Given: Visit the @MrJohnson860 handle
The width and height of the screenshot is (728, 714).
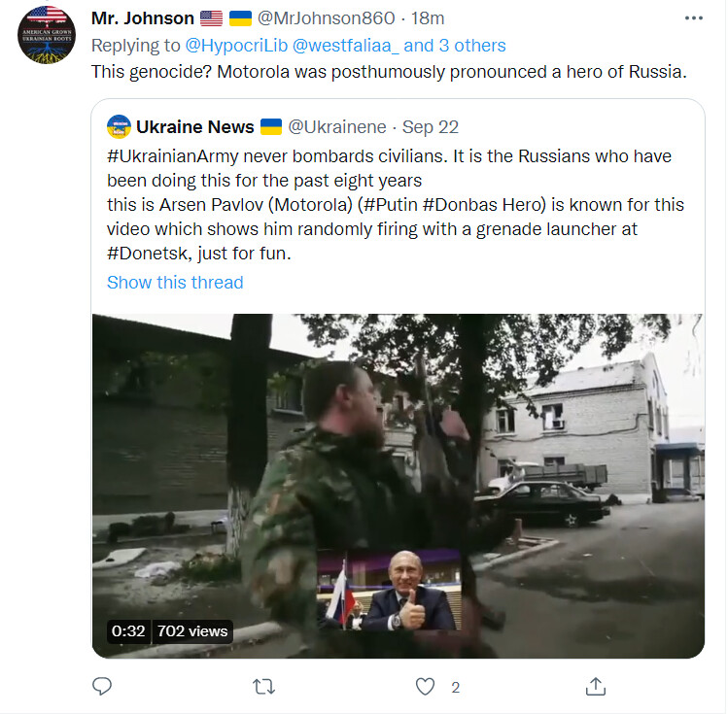Looking at the screenshot, I should [326, 18].
